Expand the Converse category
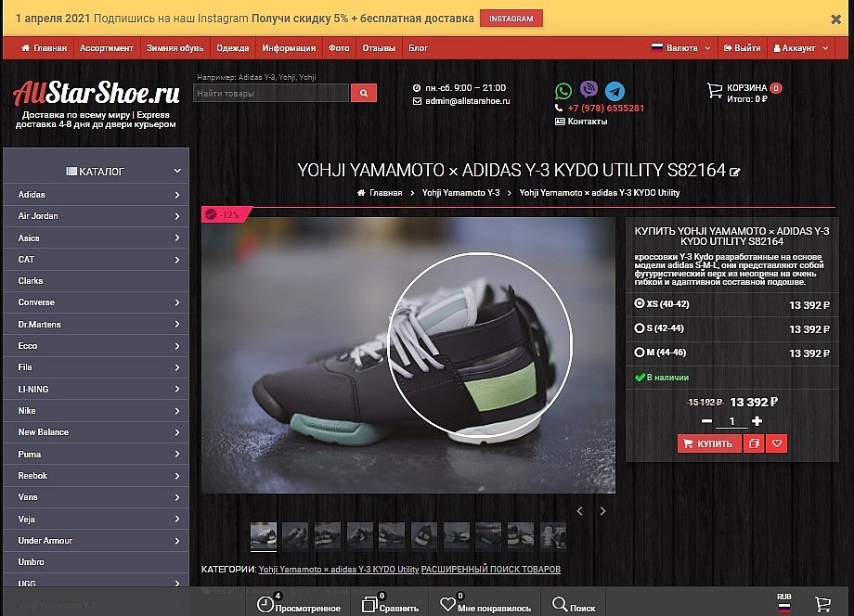Image resolution: width=854 pixels, height=616 pixels. click(x=177, y=302)
